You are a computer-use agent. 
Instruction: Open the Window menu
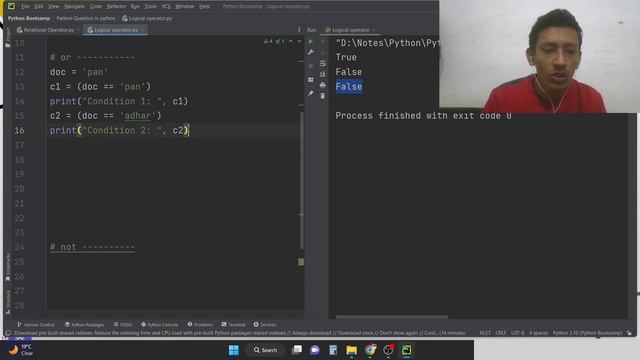[x=184, y=6]
